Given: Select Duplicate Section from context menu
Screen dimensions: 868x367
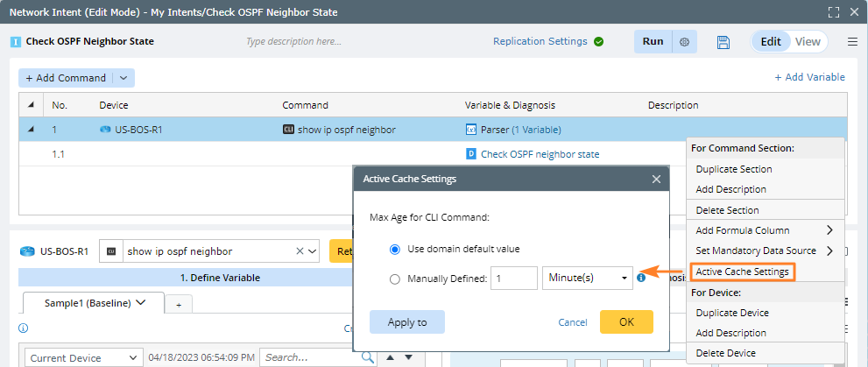Looking at the screenshot, I should (733, 169).
